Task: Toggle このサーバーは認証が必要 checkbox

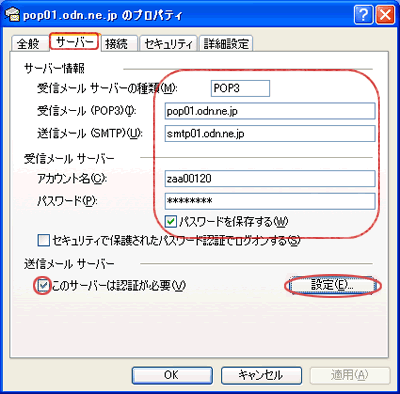Action: pos(43,286)
